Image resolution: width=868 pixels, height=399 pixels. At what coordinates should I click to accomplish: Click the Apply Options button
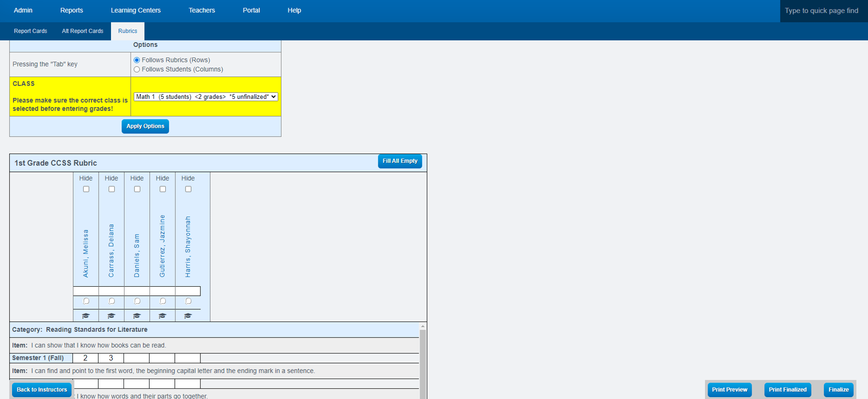tap(145, 126)
